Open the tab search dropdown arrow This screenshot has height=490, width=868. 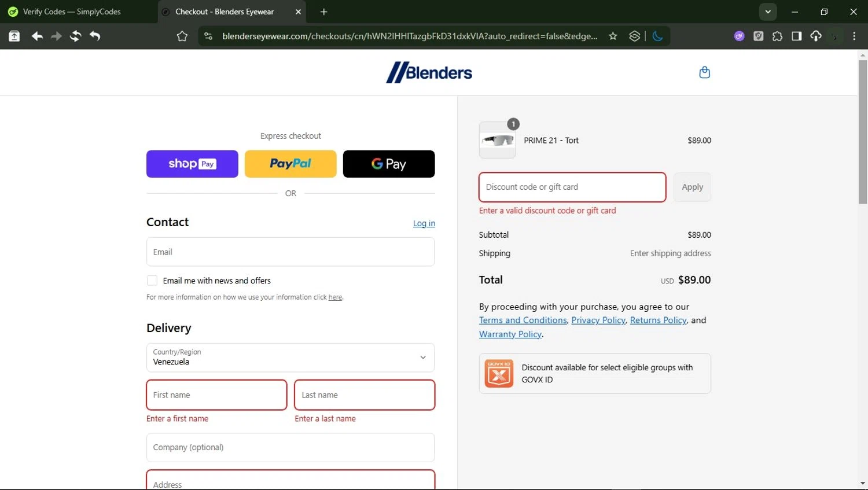pos(768,12)
